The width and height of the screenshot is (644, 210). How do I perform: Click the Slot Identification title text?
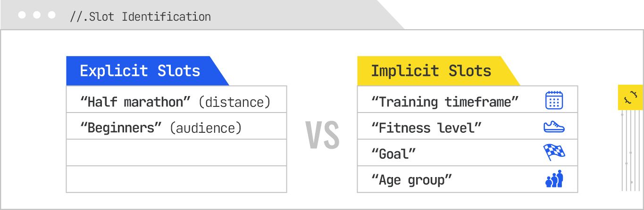(140, 16)
